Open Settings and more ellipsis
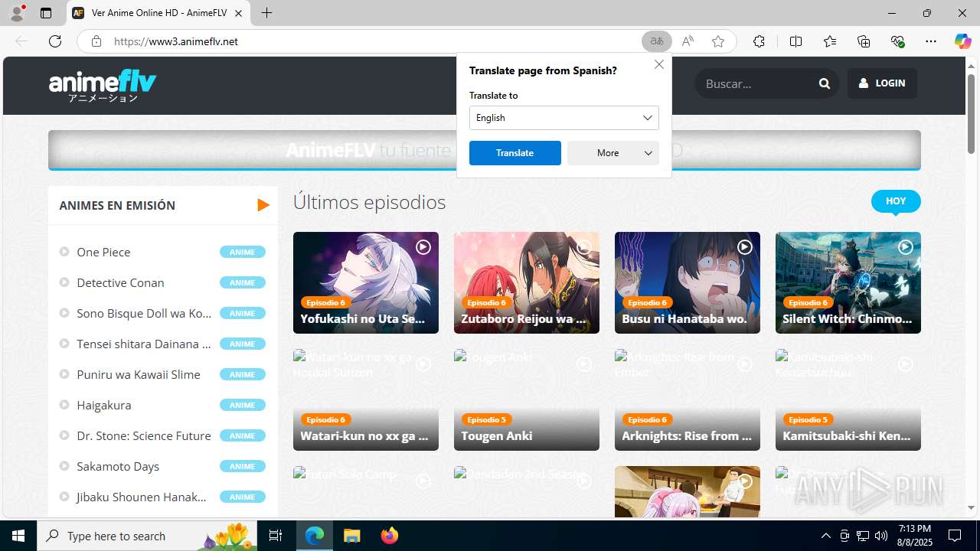This screenshot has width=980, height=551. point(930,41)
